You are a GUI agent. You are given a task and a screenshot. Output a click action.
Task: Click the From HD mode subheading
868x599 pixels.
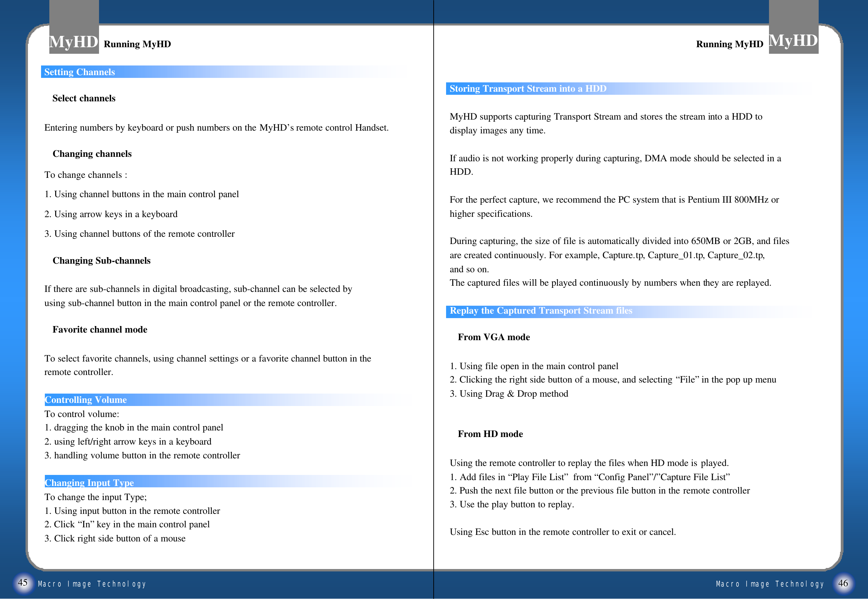(x=490, y=434)
